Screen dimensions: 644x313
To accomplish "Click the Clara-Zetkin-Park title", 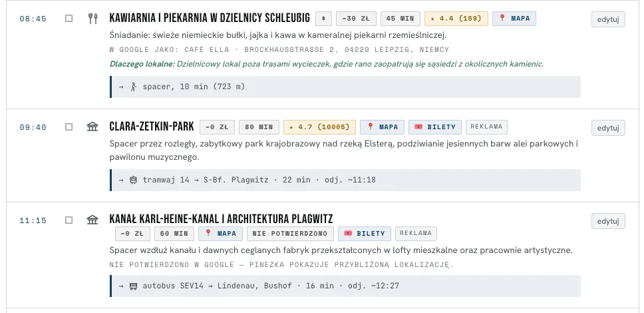I will coord(152,127).
